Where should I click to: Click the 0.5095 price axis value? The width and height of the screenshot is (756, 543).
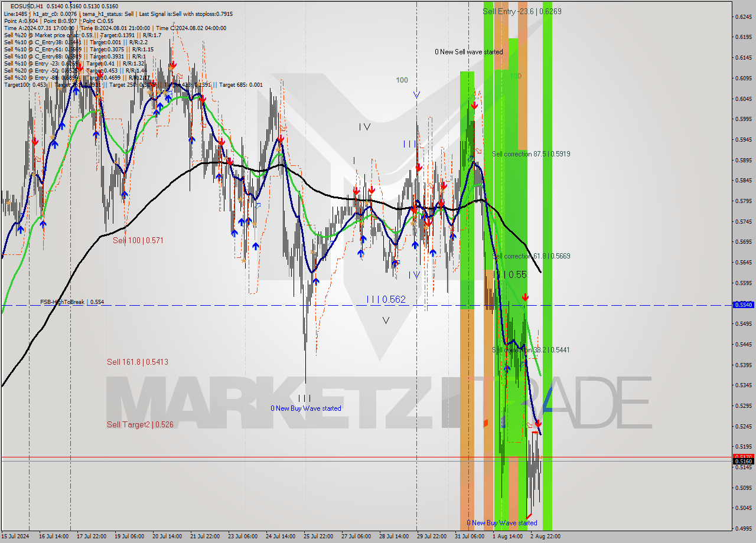[743, 488]
